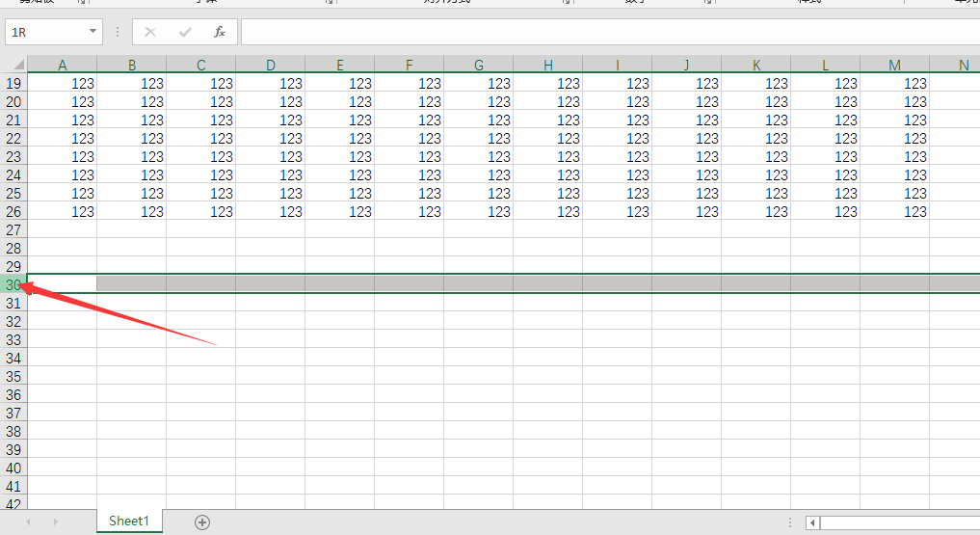The width and height of the screenshot is (980, 535).
Task: Click cell H26 containing 123
Action: (x=548, y=211)
